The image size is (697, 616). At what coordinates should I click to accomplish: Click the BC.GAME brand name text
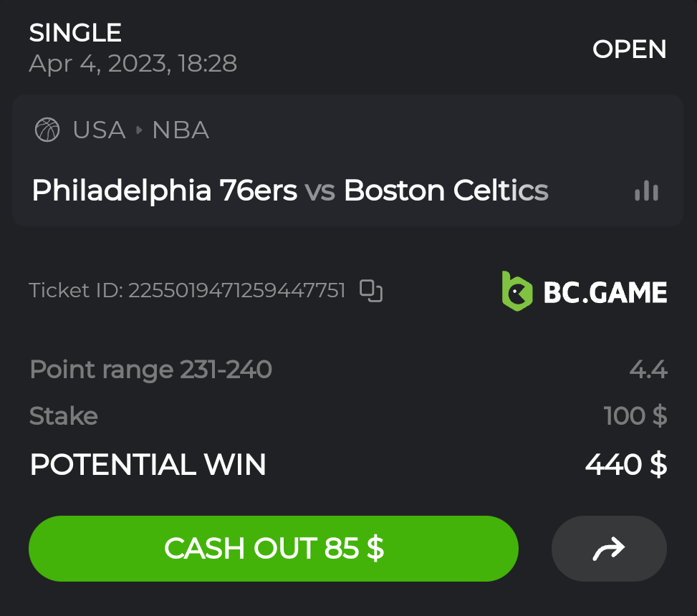click(605, 292)
